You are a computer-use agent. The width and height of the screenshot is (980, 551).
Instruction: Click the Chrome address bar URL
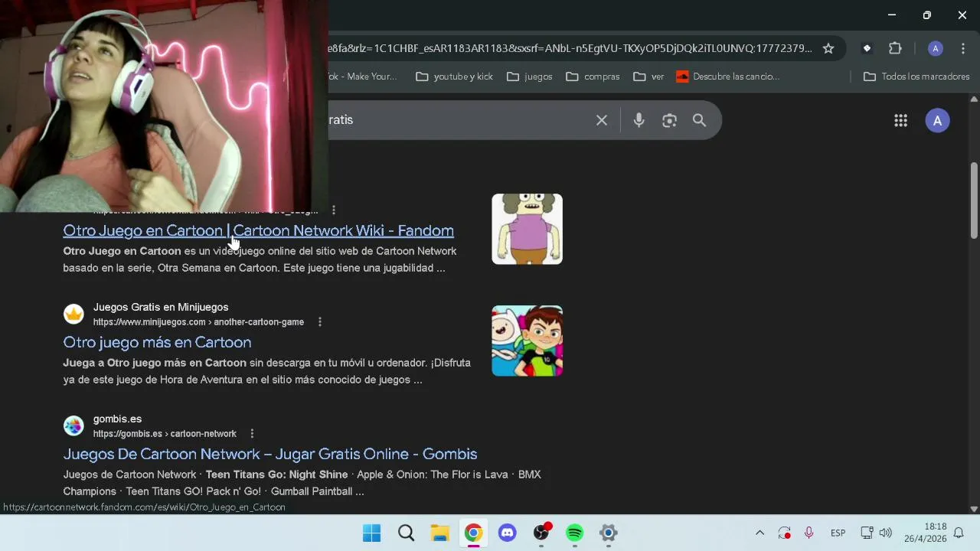[570, 48]
